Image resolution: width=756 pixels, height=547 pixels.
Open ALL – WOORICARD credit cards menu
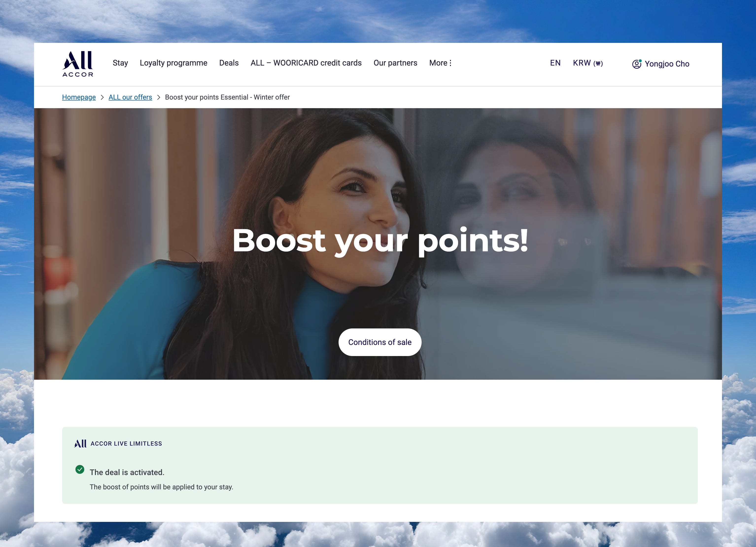306,63
